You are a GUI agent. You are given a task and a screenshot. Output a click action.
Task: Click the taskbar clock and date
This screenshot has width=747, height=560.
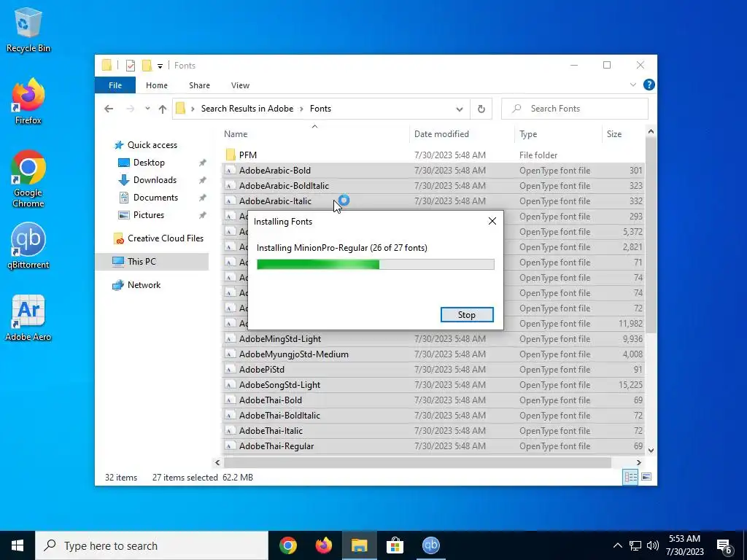[684, 545]
